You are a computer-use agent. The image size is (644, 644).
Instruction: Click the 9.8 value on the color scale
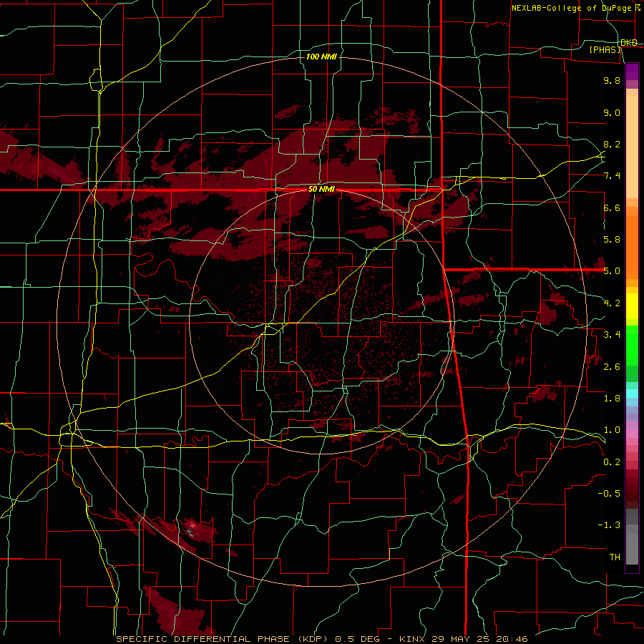[x=612, y=81]
